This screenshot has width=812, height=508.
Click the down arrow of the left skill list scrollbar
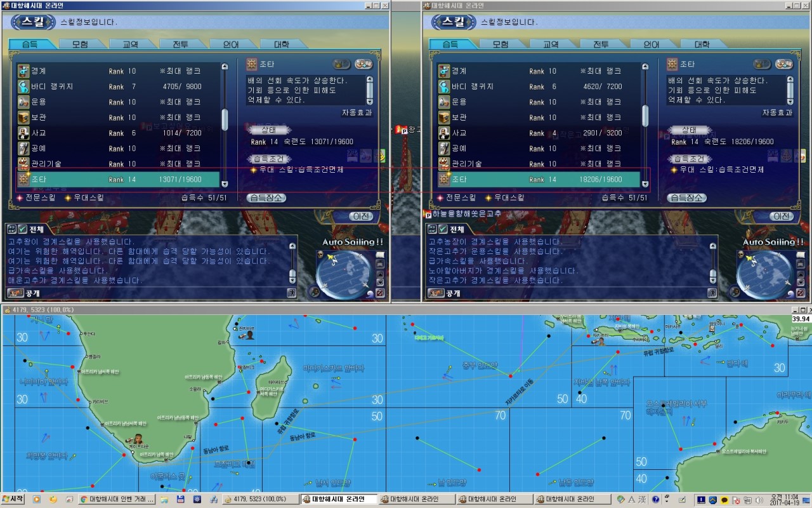click(225, 184)
